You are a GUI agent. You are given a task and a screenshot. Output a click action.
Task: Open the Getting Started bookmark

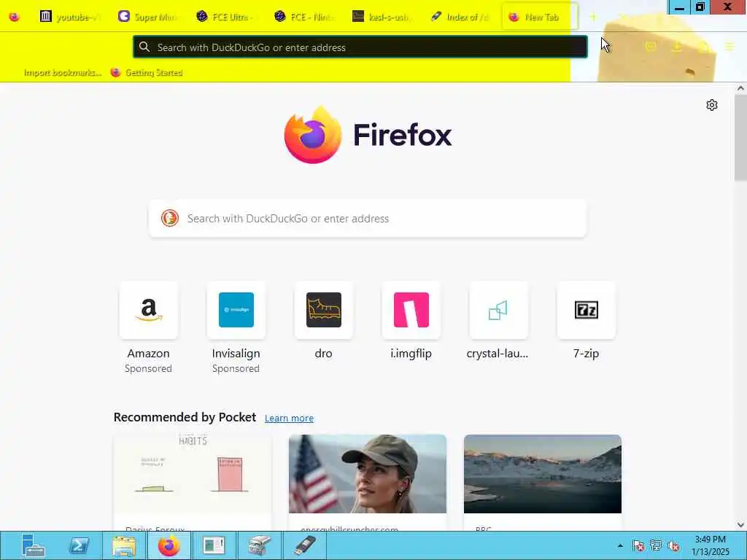pyautogui.click(x=147, y=73)
